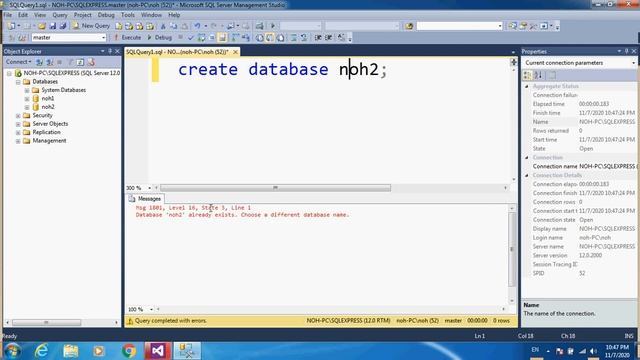Click the Decrease Indent icon
Screen dimensions: 640x360
[318, 38]
